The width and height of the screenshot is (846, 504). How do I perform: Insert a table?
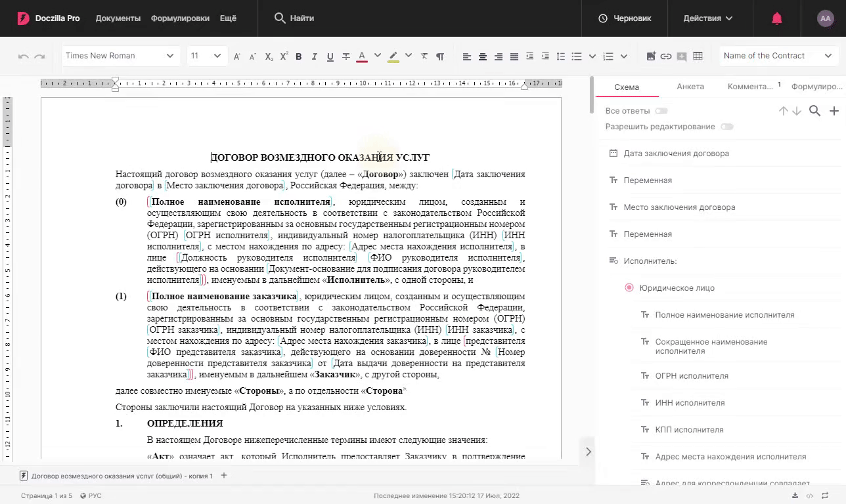(x=698, y=56)
